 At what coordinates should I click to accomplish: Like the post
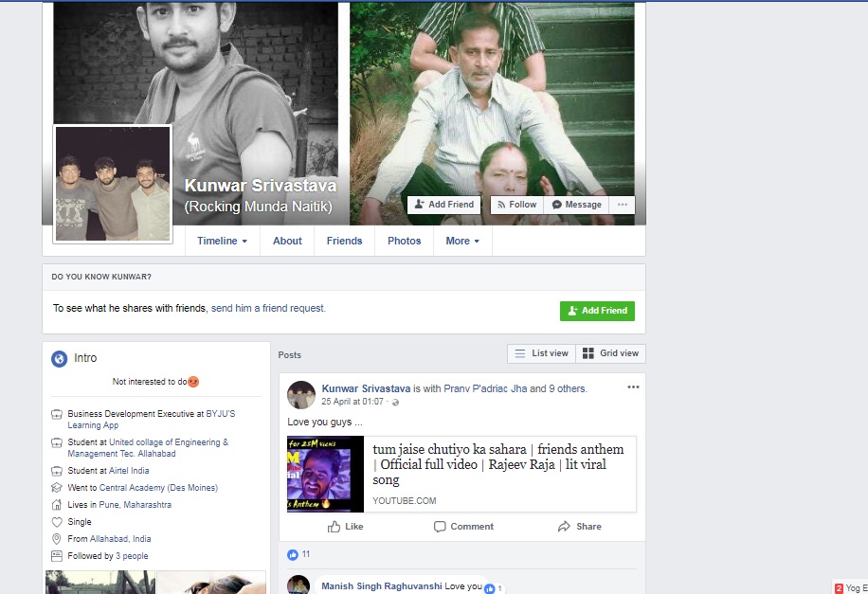pyautogui.click(x=346, y=527)
